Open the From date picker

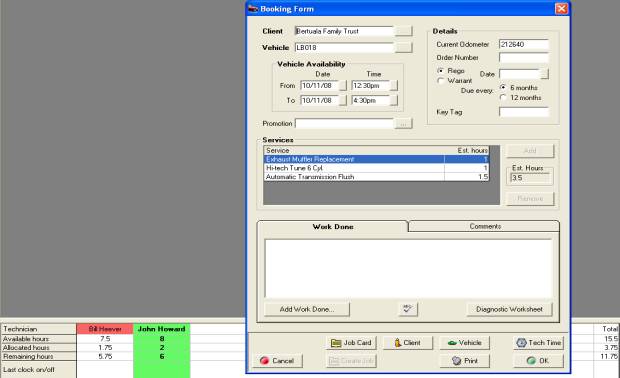click(x=343, y=85)
